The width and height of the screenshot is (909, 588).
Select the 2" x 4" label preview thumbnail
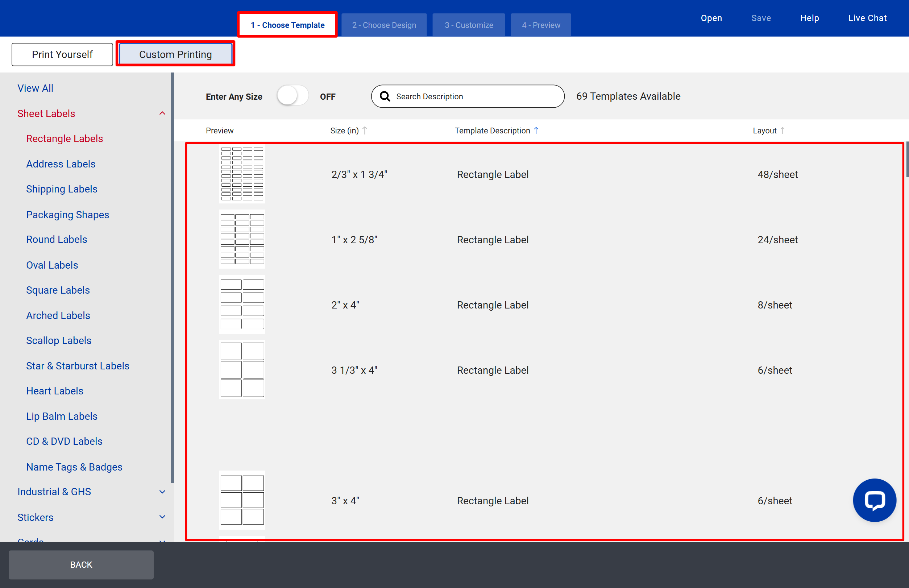(242, 305)
